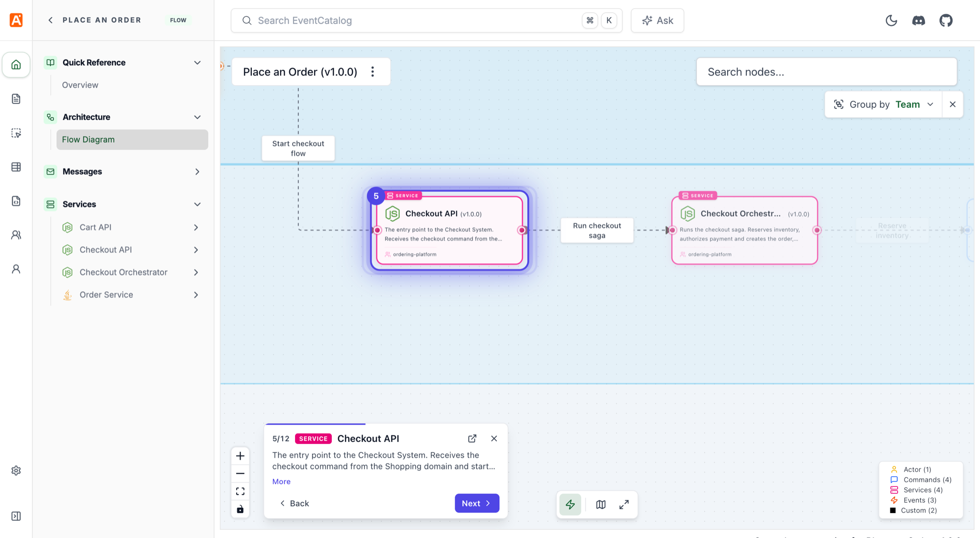Expand diagram to fullscreen
This screenshot has width=980, height=538.
624,504
